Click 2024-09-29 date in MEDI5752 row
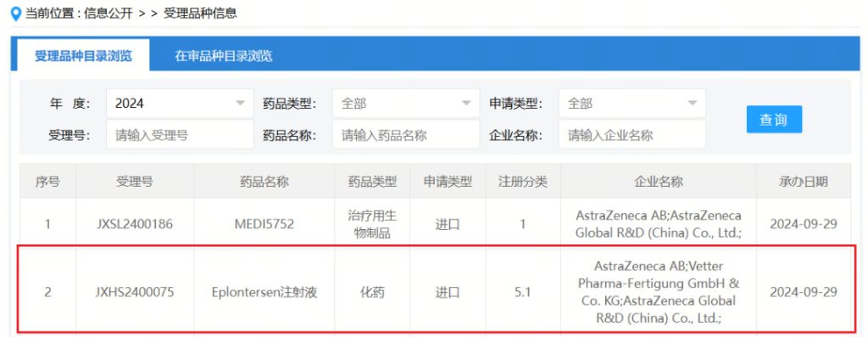Viewport: 868px width, 337px height. [804, 224]
